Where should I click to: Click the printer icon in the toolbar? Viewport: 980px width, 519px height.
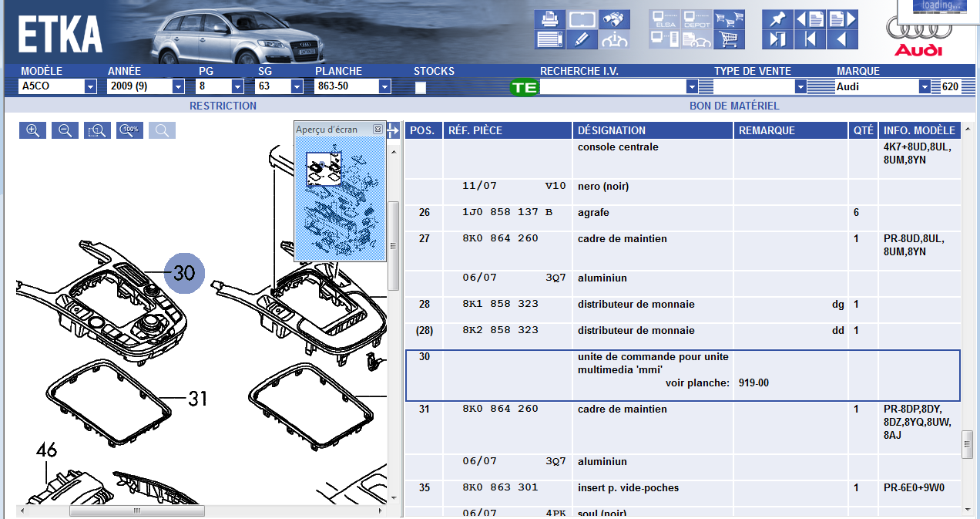pyautogui.click(x=549, y=19)
